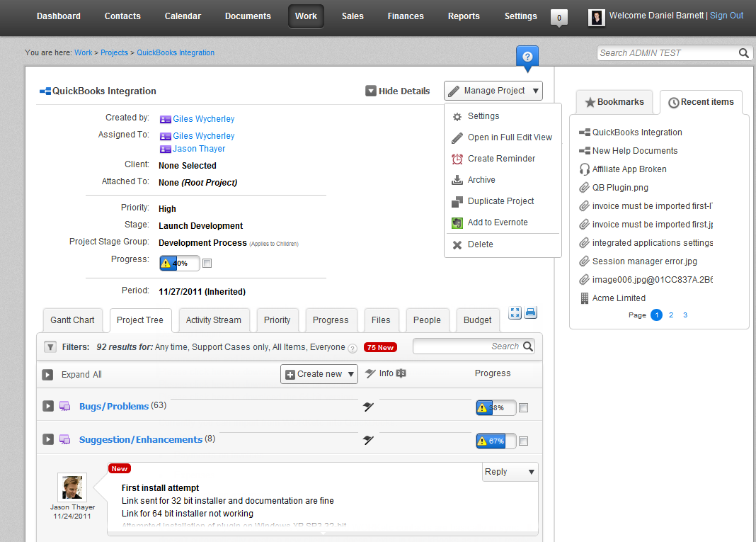Viewport: 756px width, 542px height.
Task: Open the Reply dropdown on the comment
Action: point(510,472)
